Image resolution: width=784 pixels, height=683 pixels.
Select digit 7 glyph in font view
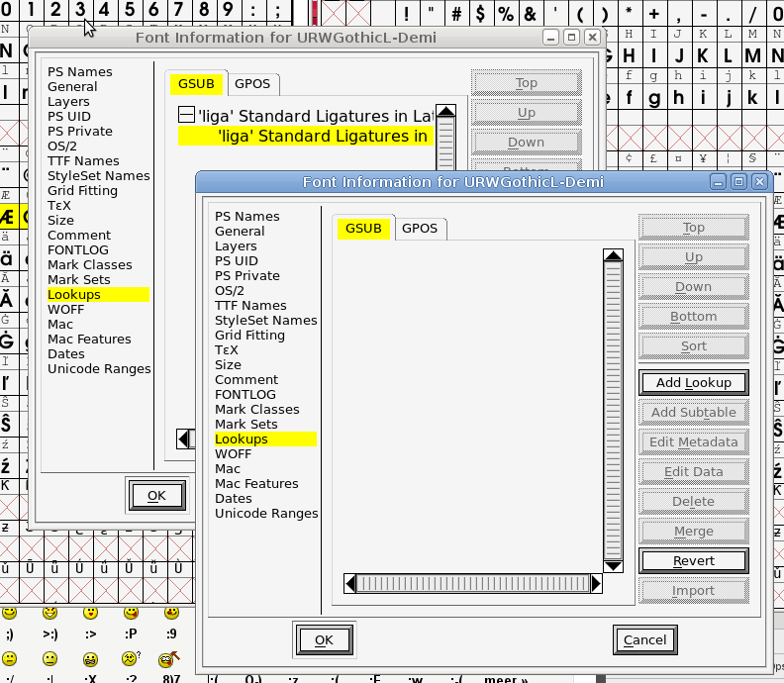[x=178, y=10]
